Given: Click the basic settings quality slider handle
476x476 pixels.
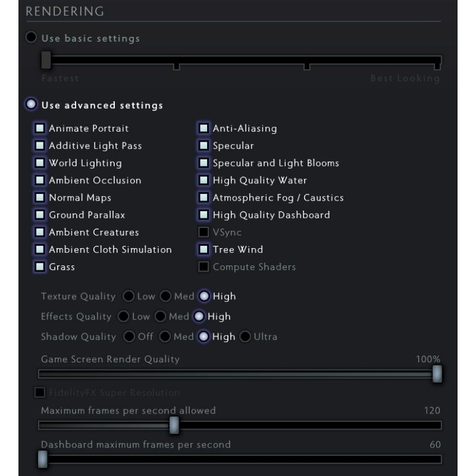Looking at the screenshot, I should tap(46, 59).
